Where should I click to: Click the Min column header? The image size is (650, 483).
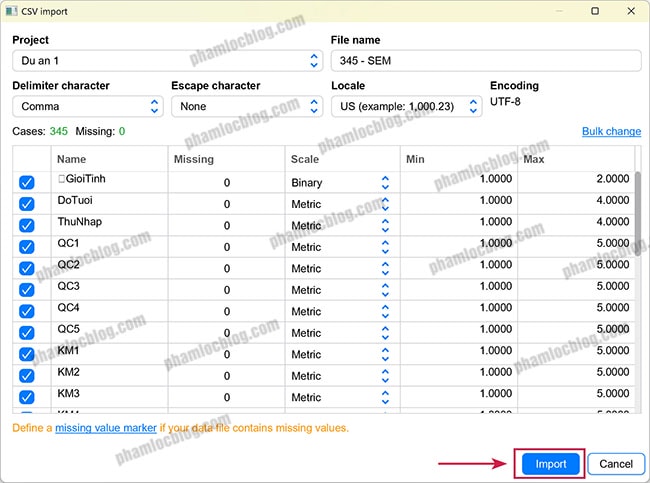459,159
